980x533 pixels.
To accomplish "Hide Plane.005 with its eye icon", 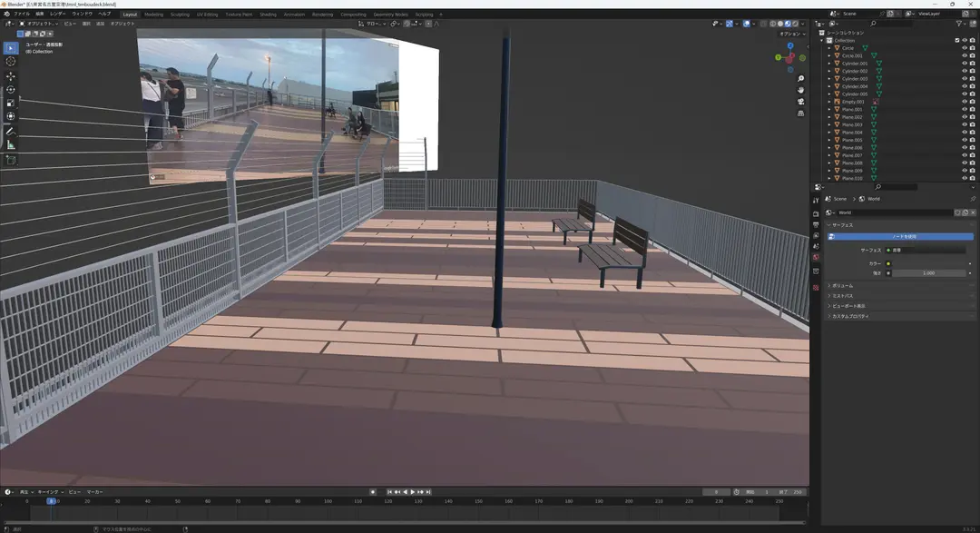I will tap(965, 140).
